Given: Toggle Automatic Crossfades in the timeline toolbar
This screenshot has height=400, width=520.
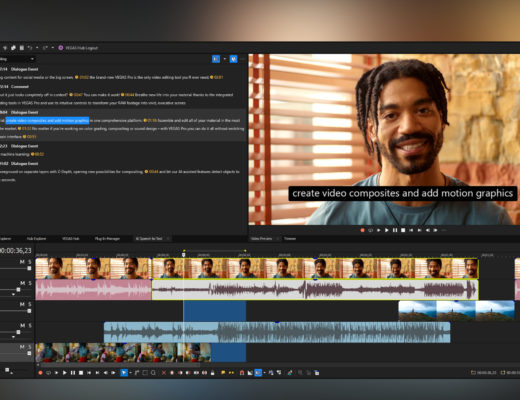Looking at the screenshot, I should tap(250, 373).
